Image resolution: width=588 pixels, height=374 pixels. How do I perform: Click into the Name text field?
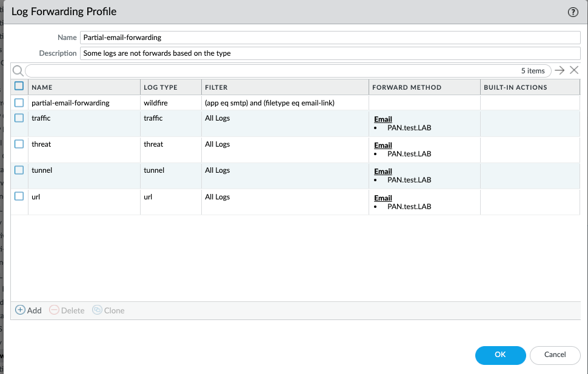point(330,38)
